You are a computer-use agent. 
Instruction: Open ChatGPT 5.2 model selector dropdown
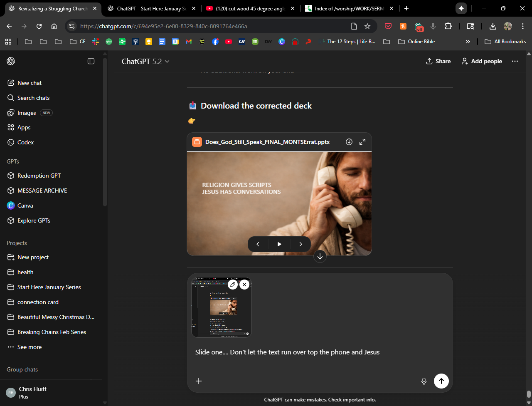(145, 61)
